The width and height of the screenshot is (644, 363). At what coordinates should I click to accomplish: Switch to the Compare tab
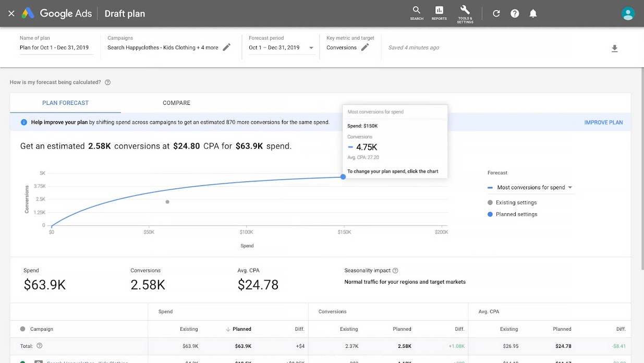[176, 103]
